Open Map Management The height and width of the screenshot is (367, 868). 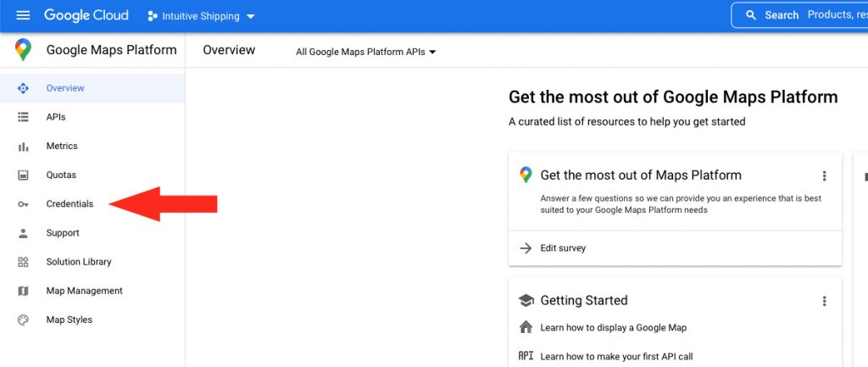click(92, 291)
